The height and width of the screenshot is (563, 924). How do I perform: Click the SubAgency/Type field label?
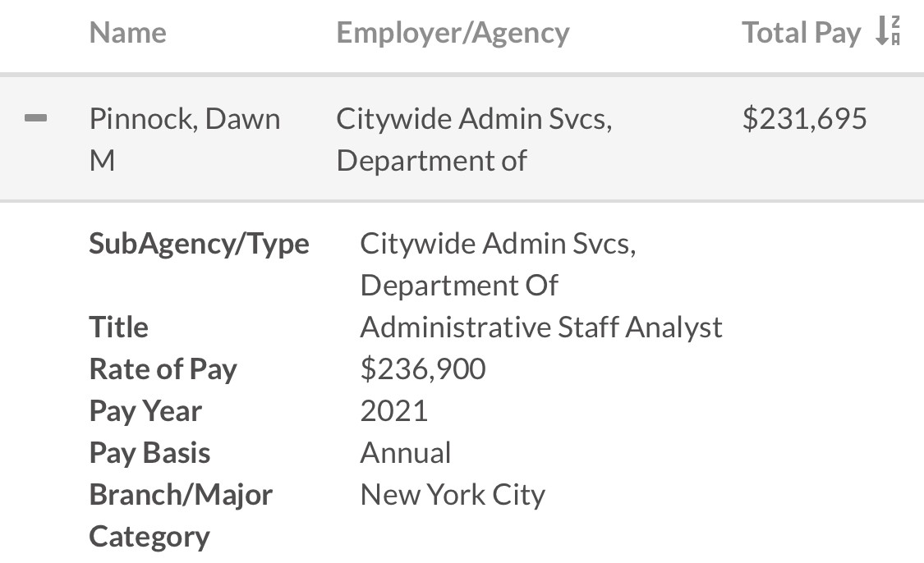point(199,244)
